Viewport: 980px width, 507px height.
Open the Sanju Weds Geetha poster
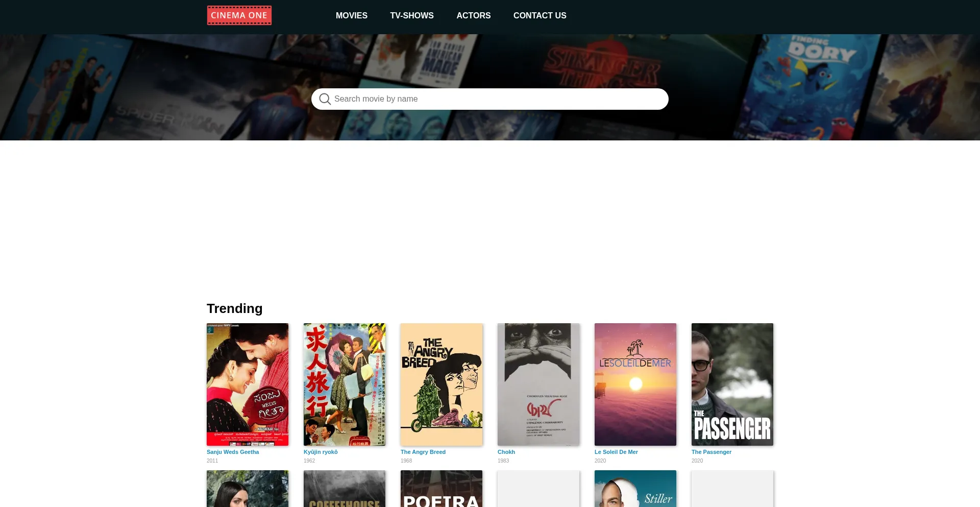pyautogui.click(x=247, y=384)
